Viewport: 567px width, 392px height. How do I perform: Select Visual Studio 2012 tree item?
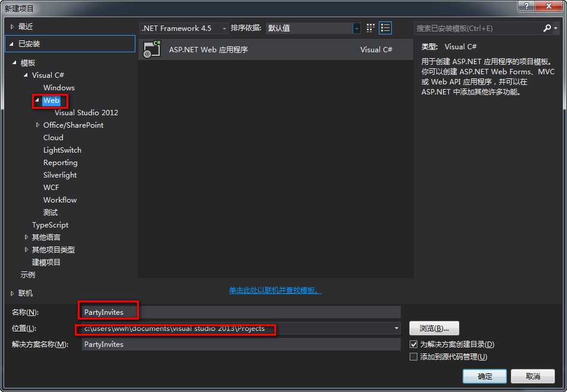coord(87,112)
